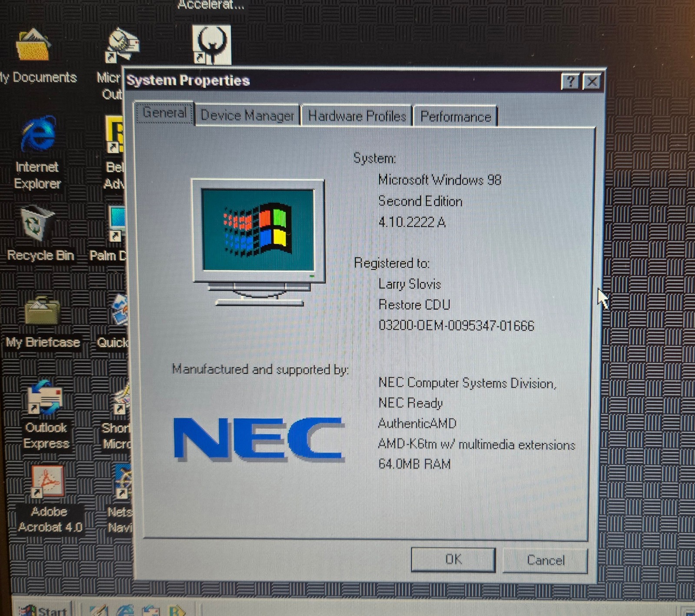
Task: Open the Netscape Navigator desktop shortcut
Action: [x=122, y=481]
